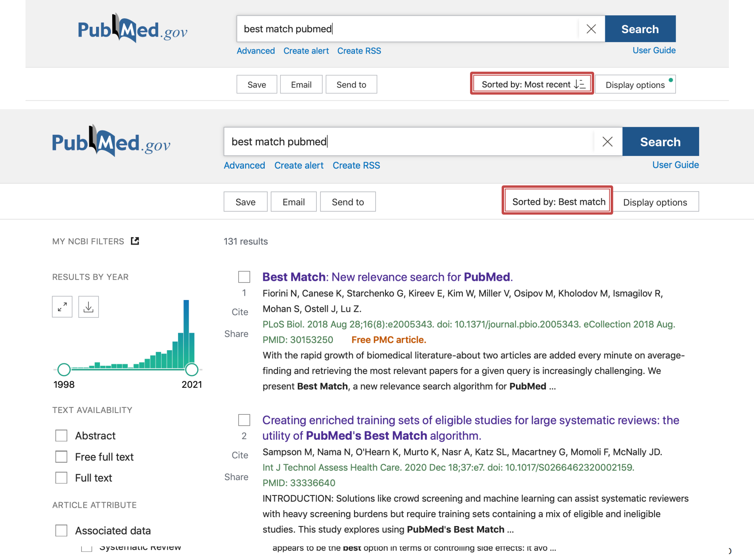Open the Sorted by: Best match dropdown
Screen dimensions: 754x560
click(558, 202)
